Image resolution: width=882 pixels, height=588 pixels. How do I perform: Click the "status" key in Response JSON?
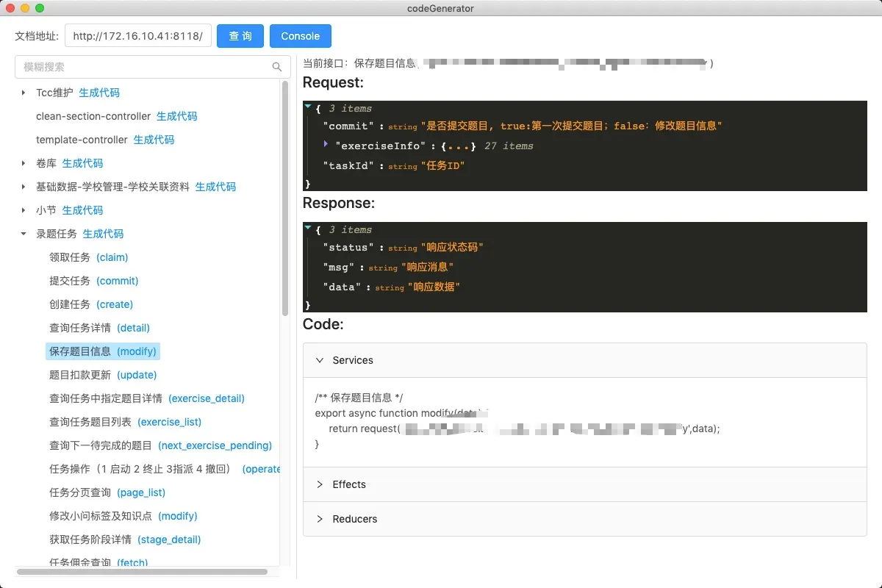tap(349, 248)
